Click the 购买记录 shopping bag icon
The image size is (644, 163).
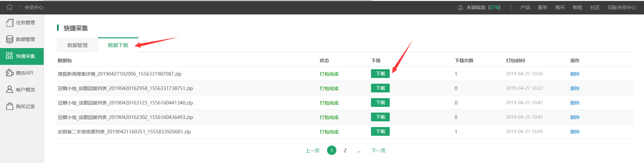click(x=10, y=106)
